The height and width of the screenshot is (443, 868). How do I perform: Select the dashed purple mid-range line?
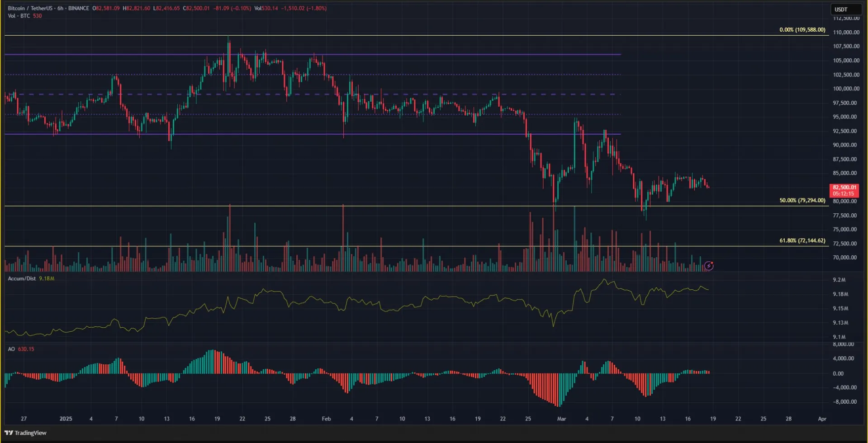(312, 94)
